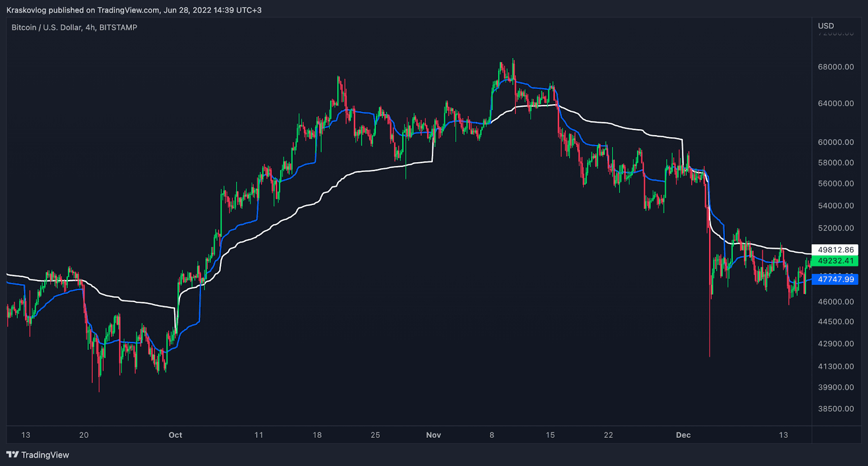The height and width of the screenshot is (466, 868).
Task: Click the 39900.00 price axis label
Action: click(836, 387)
